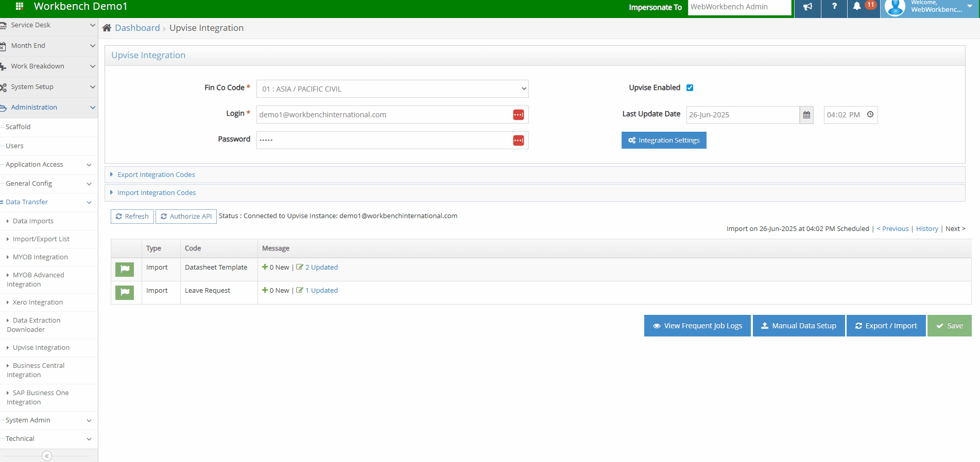
Task: Click the Refresh button
Action: pyautogui.click(x=132, y=216)
